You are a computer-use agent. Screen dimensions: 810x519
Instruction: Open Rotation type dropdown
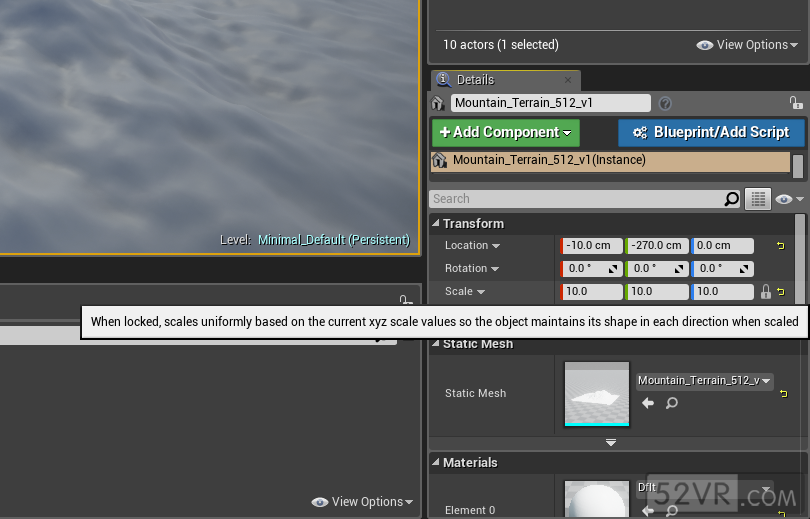[x=472, y=269]
